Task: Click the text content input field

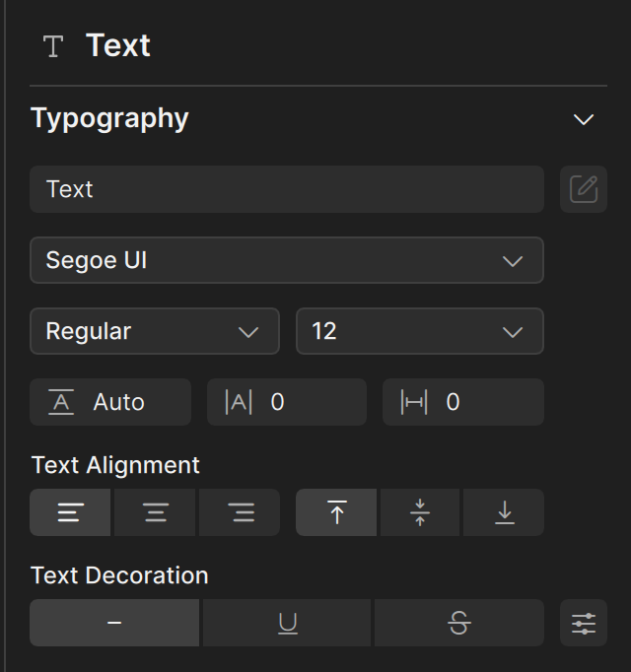Action: (287, 189)
